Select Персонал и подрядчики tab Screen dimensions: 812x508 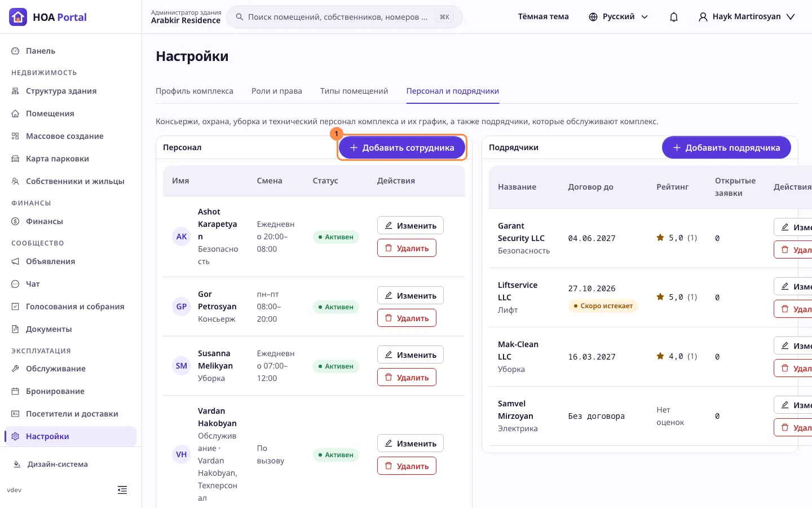[453, 91]
